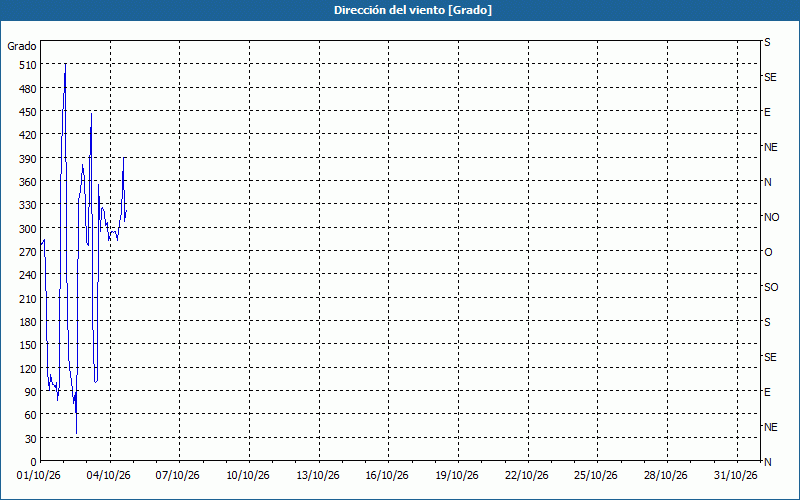Choose the 150 left axis label
This screenshot has height=500, width=800.
[x=28, y=345]
